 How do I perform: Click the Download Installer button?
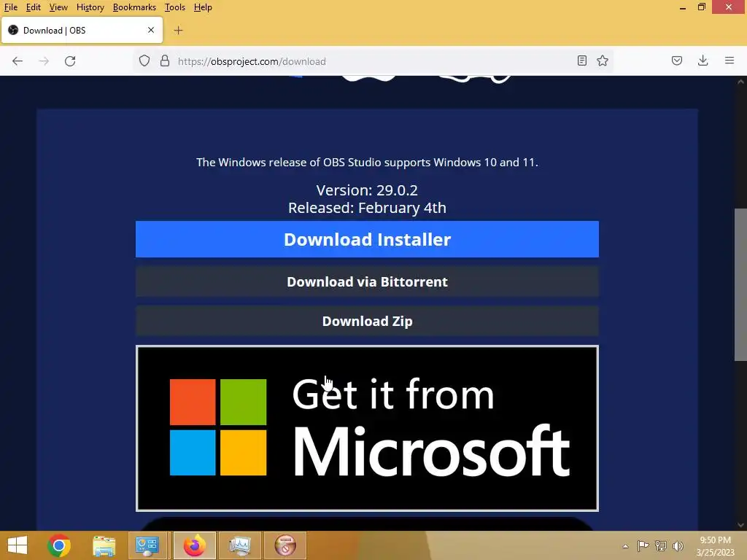point(367,239)
